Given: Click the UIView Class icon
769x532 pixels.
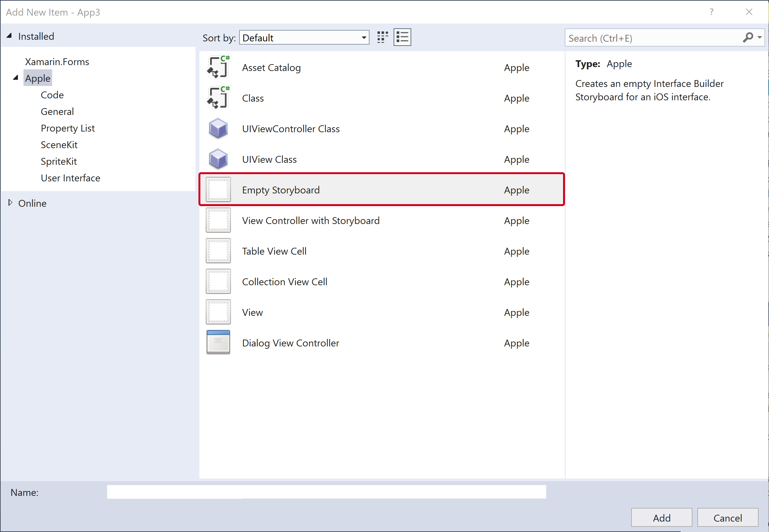Looking at the screenshot, I should tap(219, 159).
